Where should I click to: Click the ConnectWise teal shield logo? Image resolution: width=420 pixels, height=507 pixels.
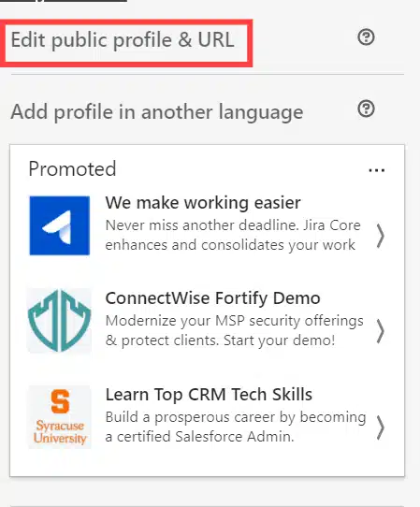click(x=60, y=321)
